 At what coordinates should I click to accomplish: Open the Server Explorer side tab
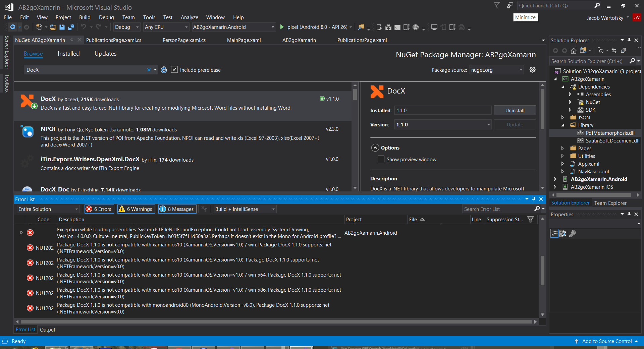tap(7, 52)
